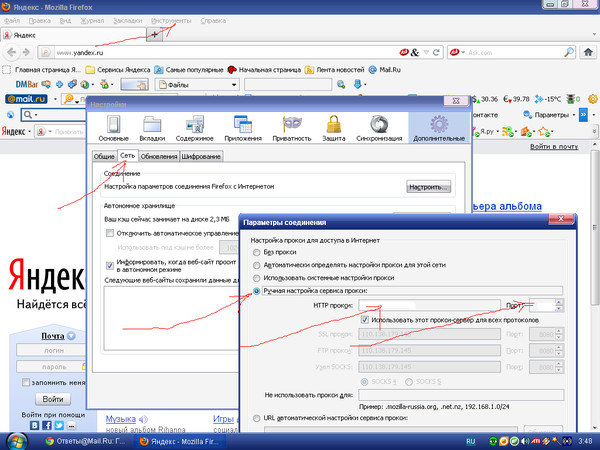This screenshot has width=600, height=450.
Task: Open the Содержимое settings panel
Action: (x=194, y=129)
